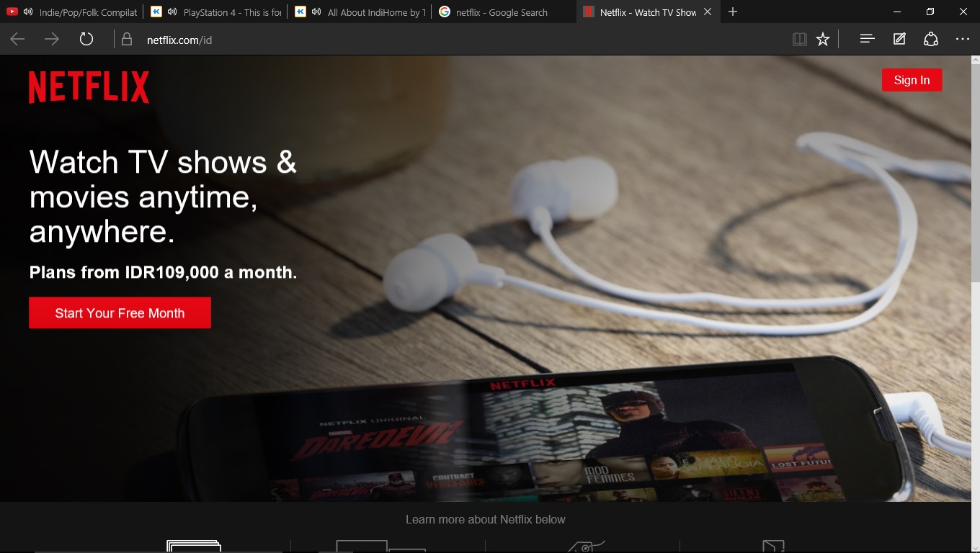Image resolution: width=980 pixels, height=553 pixels.
Task: Add page to favorites with star icon
Action: (x=823, y=40)
